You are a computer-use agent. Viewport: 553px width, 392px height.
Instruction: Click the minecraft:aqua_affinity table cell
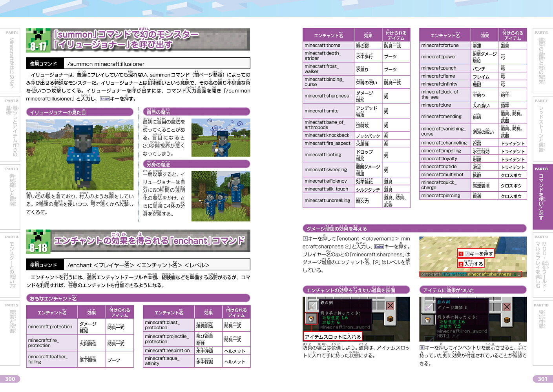169,361
